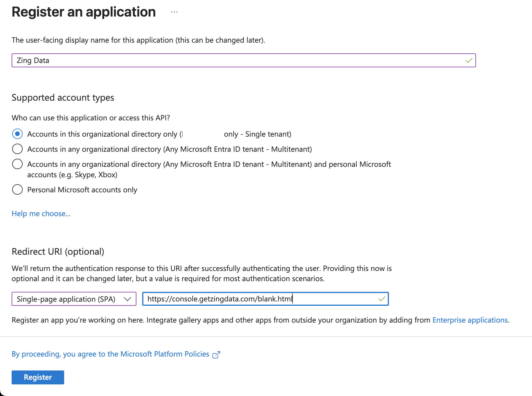Screen dimensions: 532x396
Task: Click into the Zing Data display name field
Action: point(232,60)
